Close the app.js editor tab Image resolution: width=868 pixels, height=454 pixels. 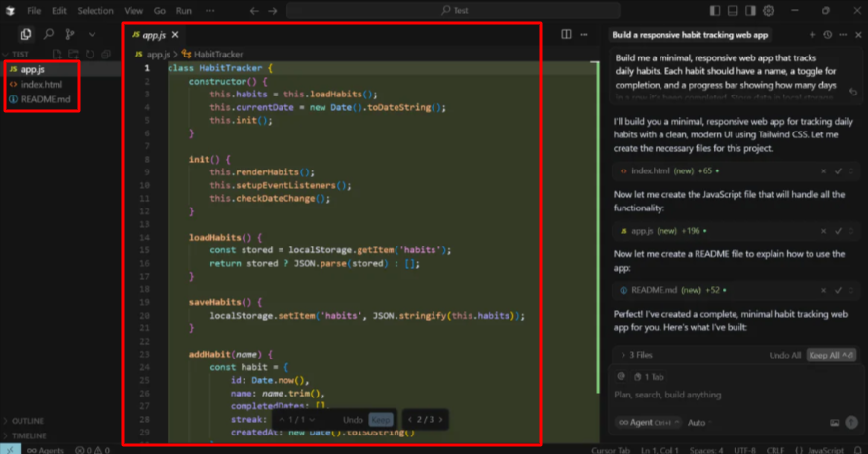[x=175, y=34]
